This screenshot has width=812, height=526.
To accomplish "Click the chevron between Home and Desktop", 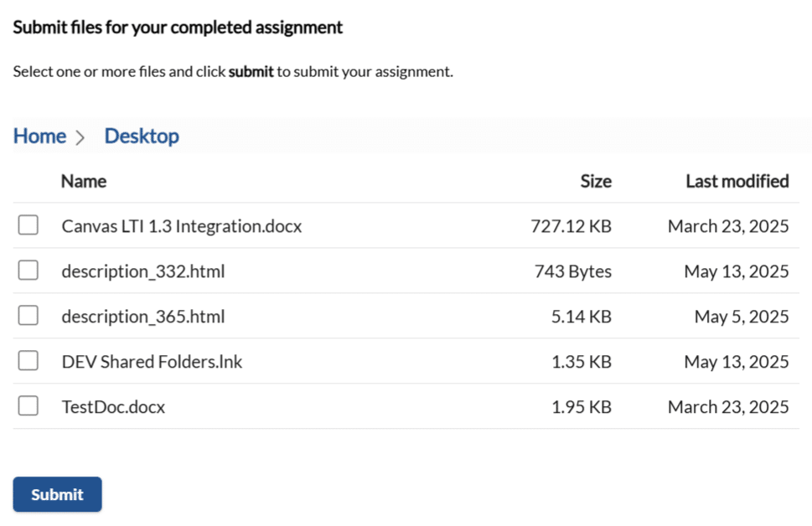I will pos(81,136).
